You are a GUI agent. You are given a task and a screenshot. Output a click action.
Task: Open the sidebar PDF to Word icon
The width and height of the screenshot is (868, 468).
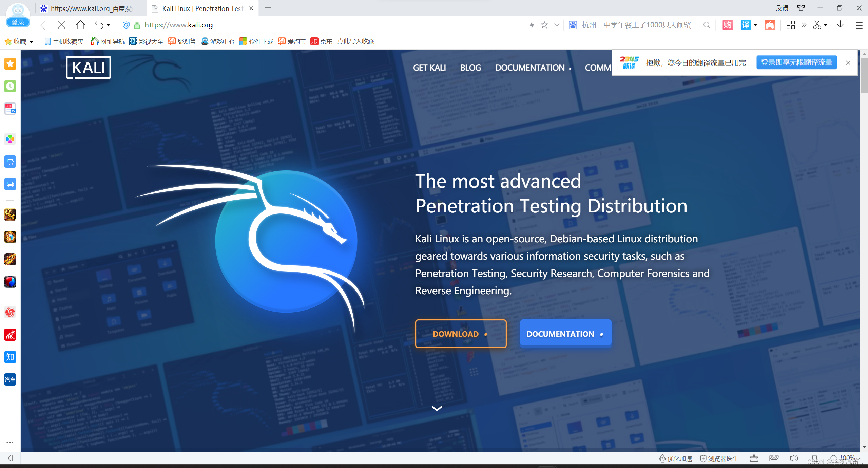pos(10,109)
